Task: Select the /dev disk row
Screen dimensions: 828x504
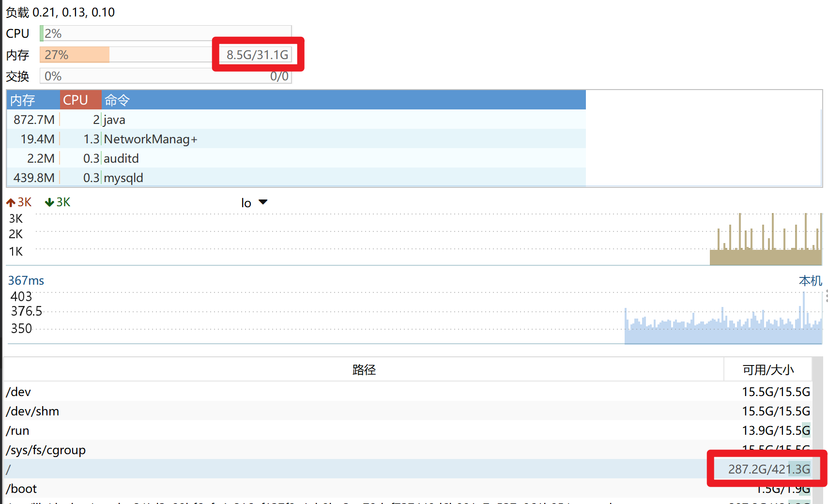Action: tap(408, 392)
